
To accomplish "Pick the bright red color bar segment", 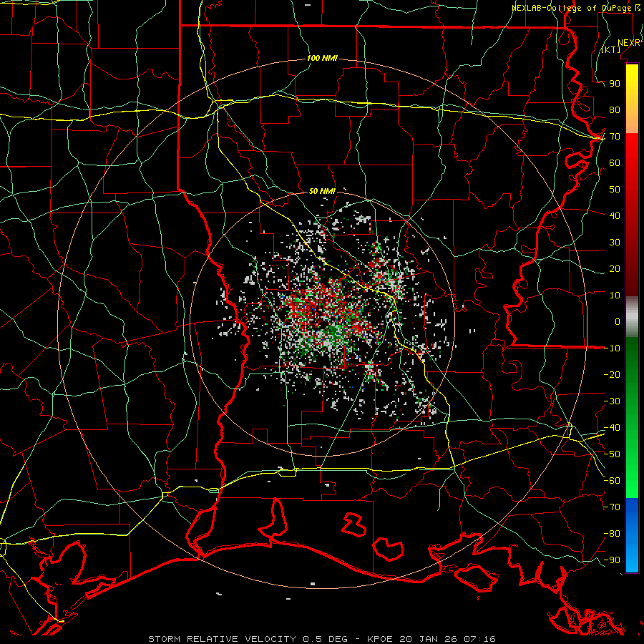I will point(632,154).
